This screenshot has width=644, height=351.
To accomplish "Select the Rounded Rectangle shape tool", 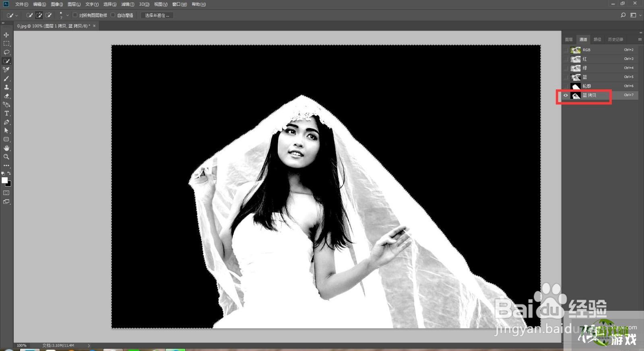I will point(6,140).
